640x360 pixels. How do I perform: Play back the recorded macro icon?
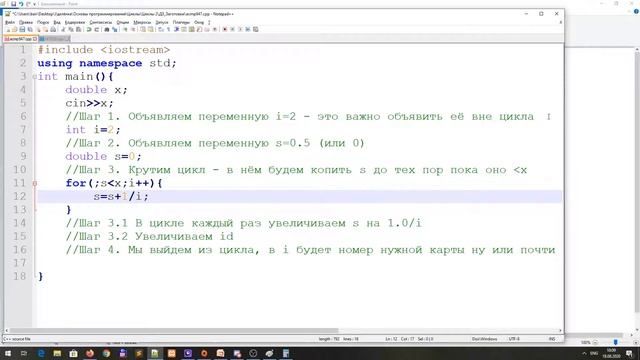[240, 29]
